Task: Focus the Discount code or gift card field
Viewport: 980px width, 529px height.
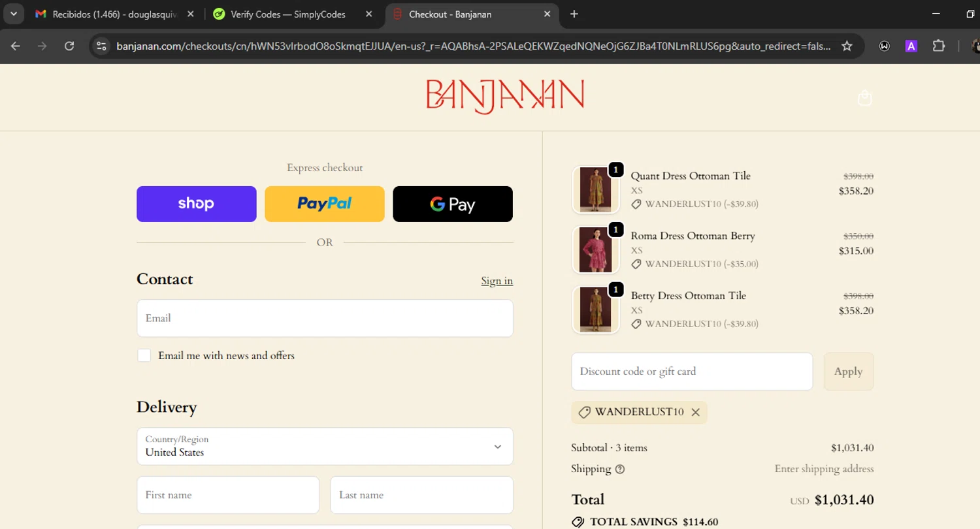Action: (692, 372)
